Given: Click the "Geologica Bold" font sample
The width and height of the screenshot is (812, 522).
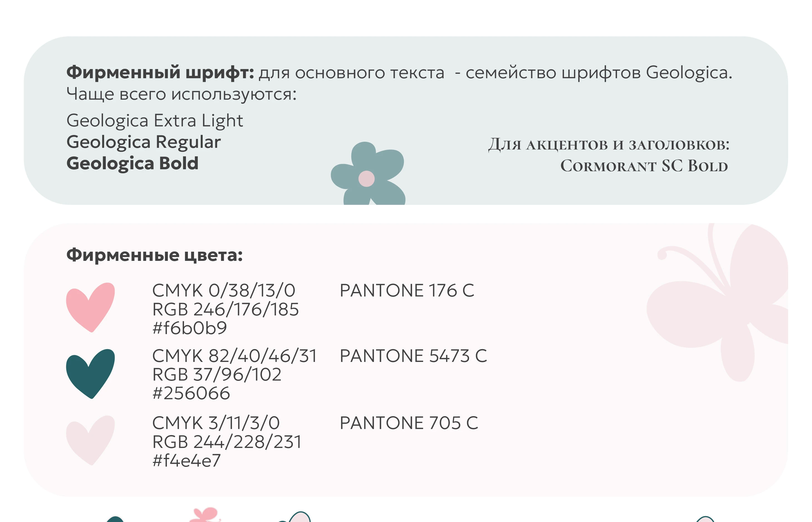Looking at the screenshot, I should pyautogui.click(x=132, y=163).
